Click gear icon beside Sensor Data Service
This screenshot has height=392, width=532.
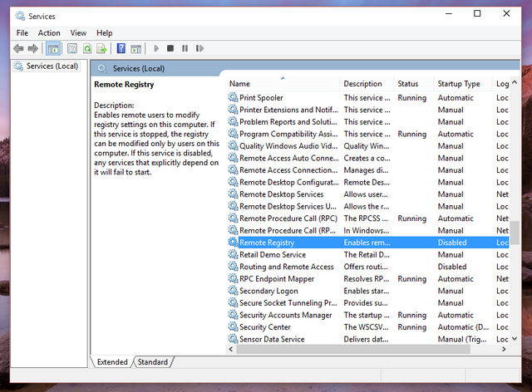233,339
